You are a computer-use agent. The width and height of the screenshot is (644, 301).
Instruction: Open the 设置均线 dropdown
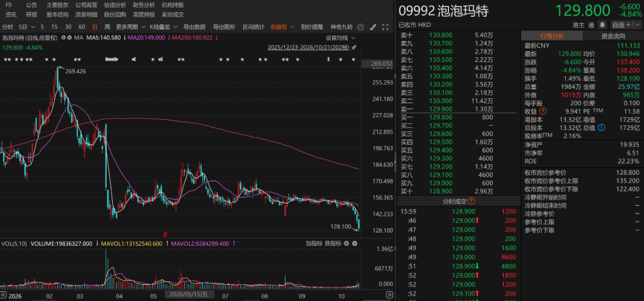pyautogui.click(x=341, y=38)
